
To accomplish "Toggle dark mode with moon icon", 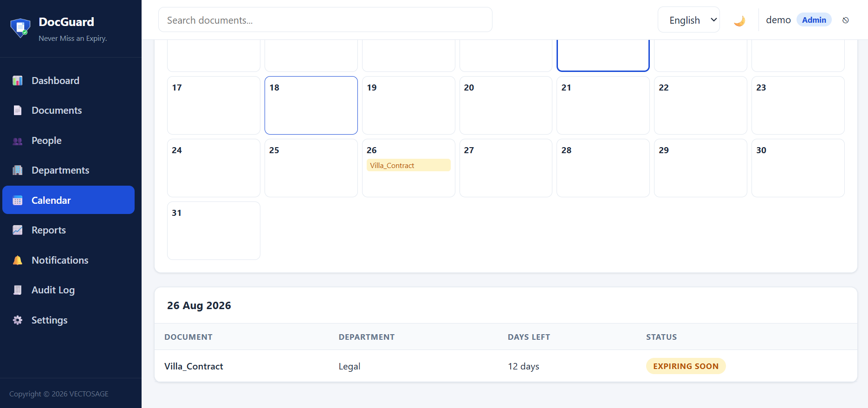I will (739, 20).
